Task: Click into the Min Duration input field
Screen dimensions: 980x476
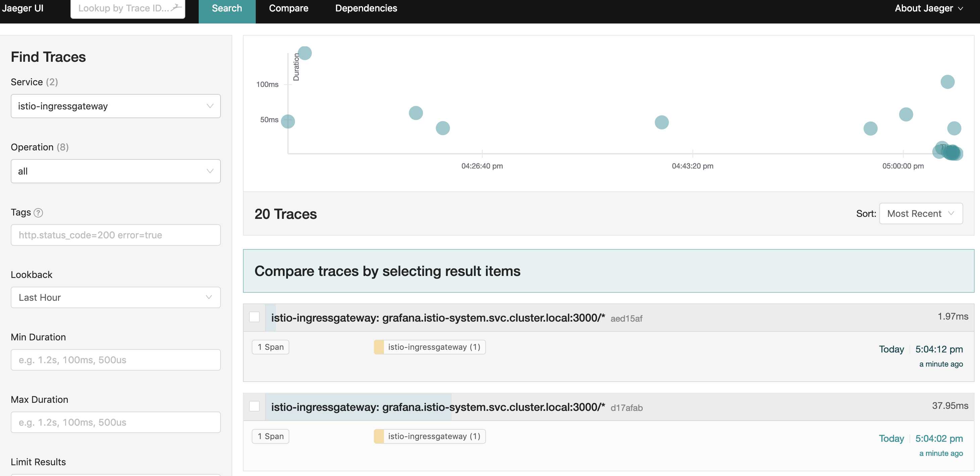Action: pyautogui.click(x=116, y=360)
